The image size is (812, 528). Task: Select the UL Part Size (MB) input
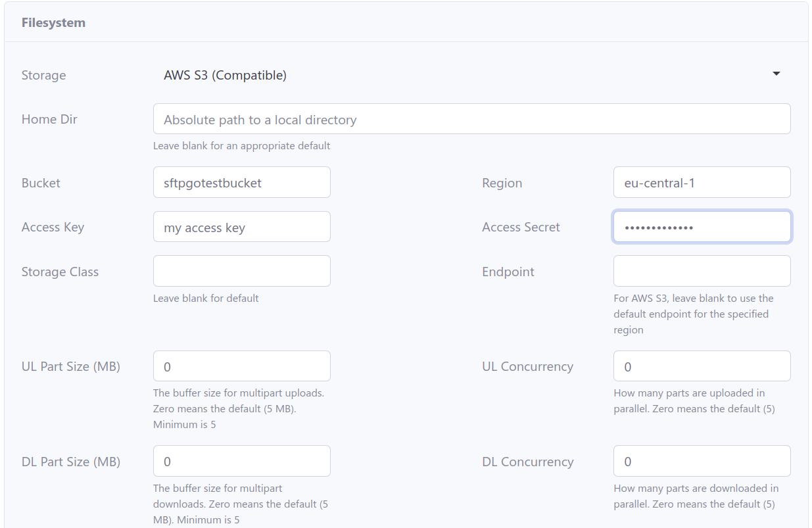pyautogui.click(x=241, y=366)
